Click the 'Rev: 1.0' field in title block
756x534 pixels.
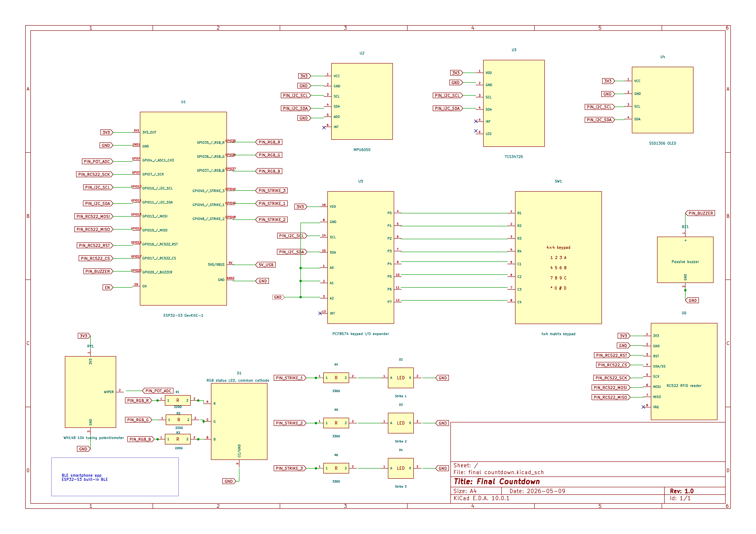(682, 491)
